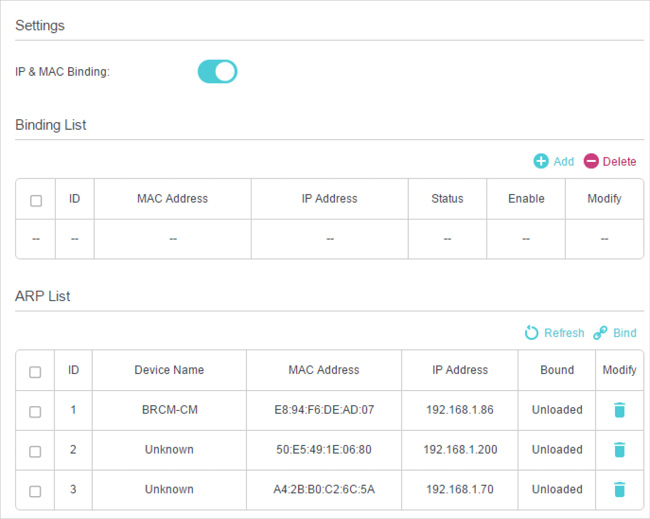Select the checkbox for ARP entry ID 3
The height and width of the screenshot is (519, 650).
coord(35,491)
